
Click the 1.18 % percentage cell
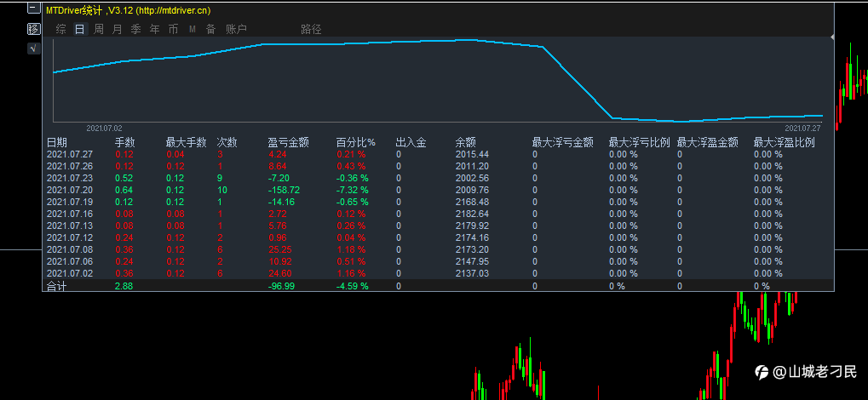351,249
